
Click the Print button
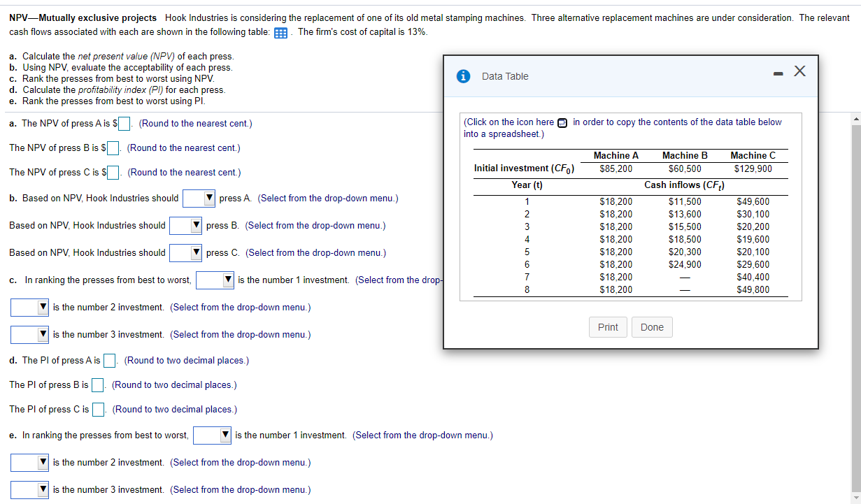[x=608, y=327]
